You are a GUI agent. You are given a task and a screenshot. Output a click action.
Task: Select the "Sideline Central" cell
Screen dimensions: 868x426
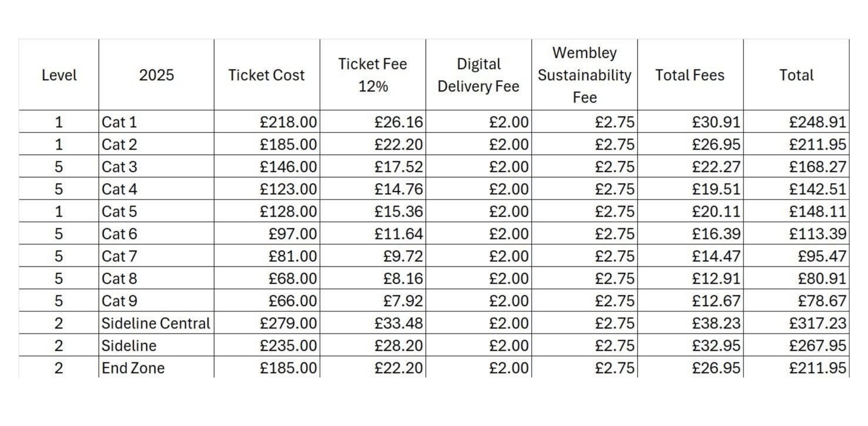(x=156, y=323)
